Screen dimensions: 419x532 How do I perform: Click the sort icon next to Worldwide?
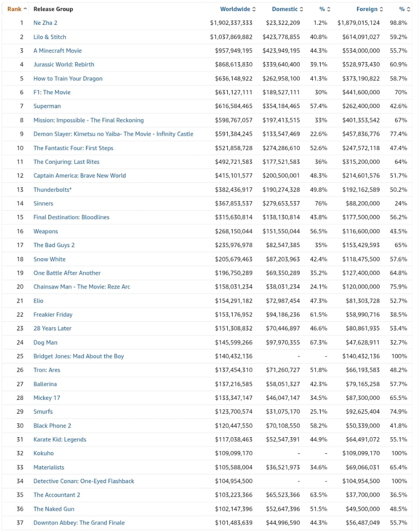(x=254, y=9)
